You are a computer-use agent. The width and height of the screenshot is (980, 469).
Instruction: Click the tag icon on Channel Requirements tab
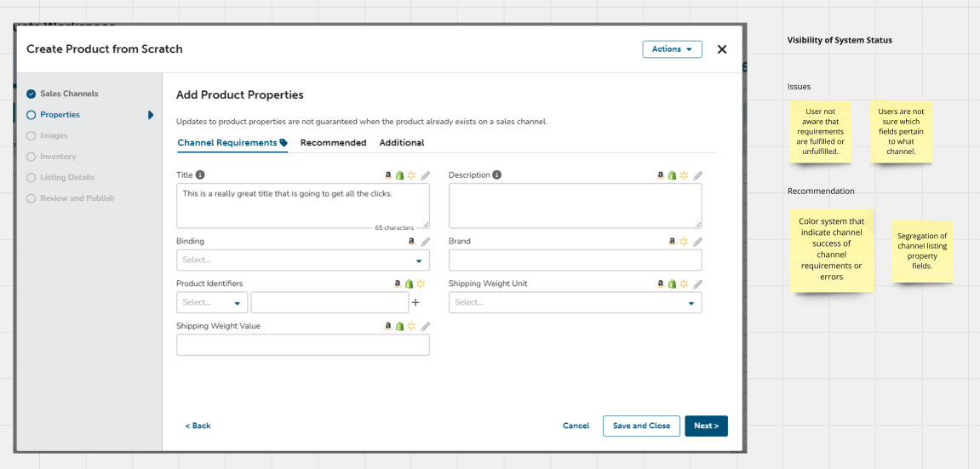click(284, 143)
